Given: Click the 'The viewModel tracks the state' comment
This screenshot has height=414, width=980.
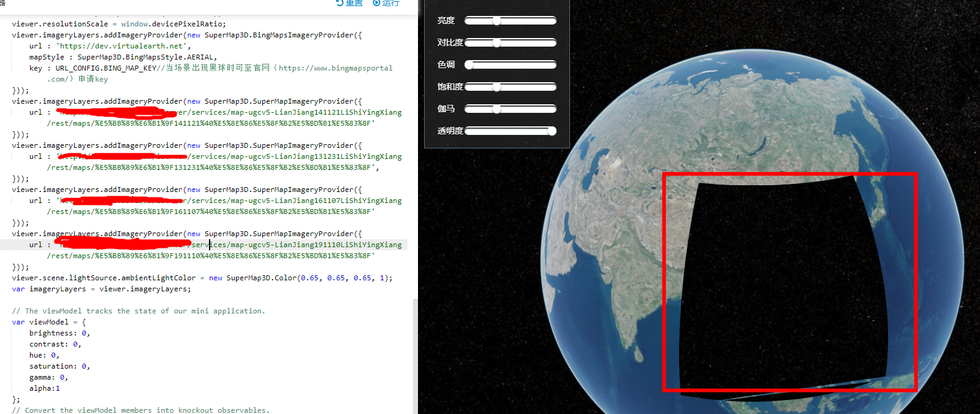Looking at the screenshot, I should [139, 311].
